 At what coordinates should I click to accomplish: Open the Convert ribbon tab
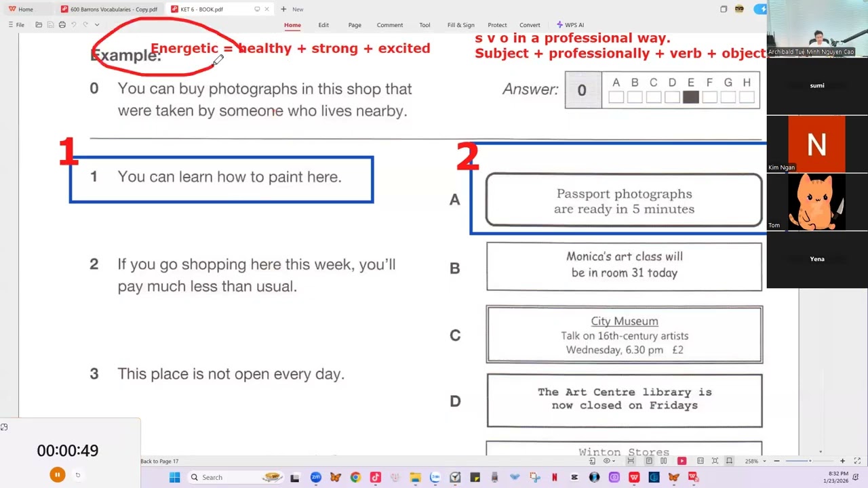pos(530,25)
